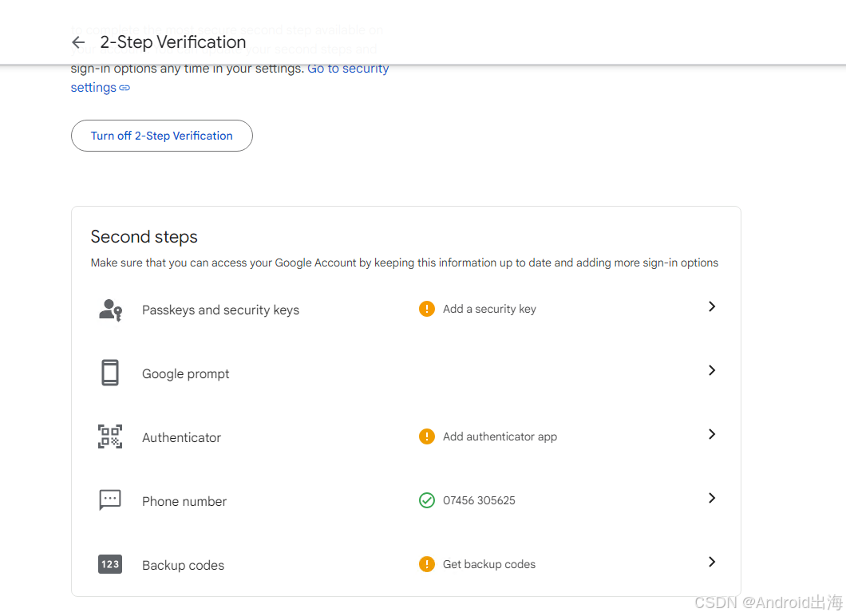Select the Passkeys and security keys label

[x=220, y=310]
